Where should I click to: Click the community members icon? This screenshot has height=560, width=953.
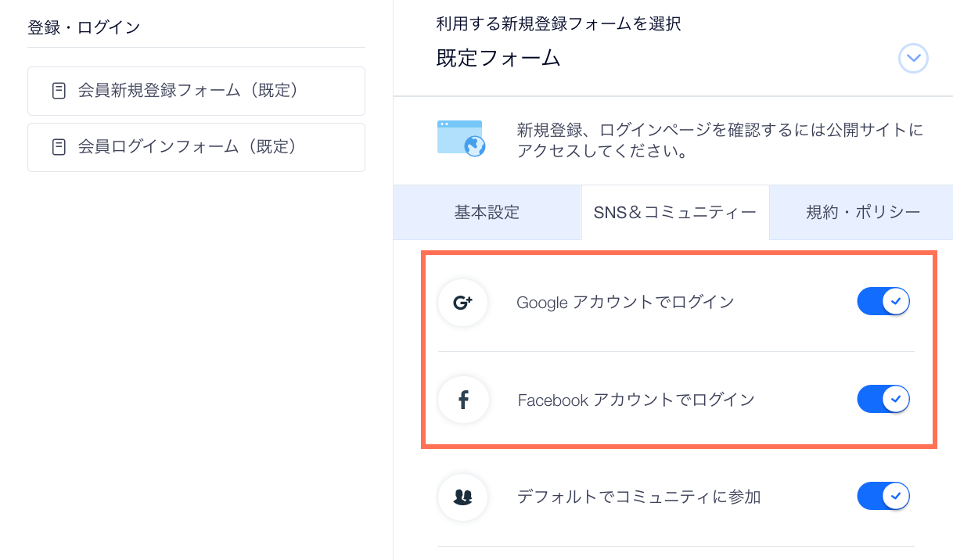click(463, 497)
